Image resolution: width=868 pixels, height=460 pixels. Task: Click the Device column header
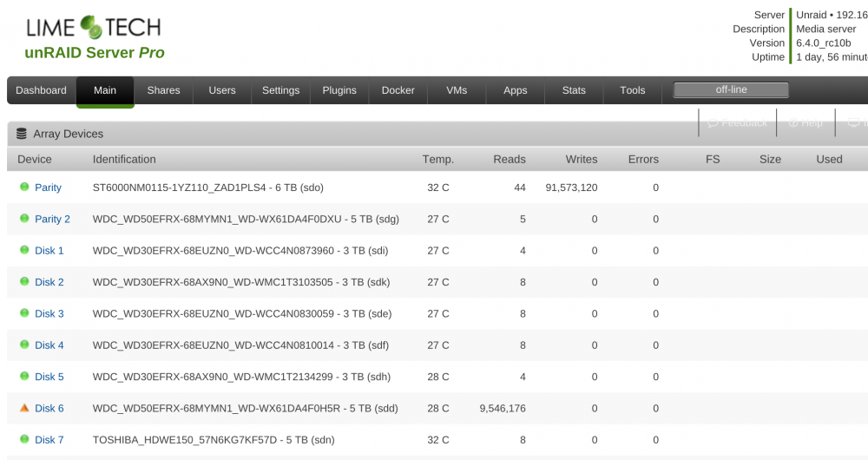[35, 160]
